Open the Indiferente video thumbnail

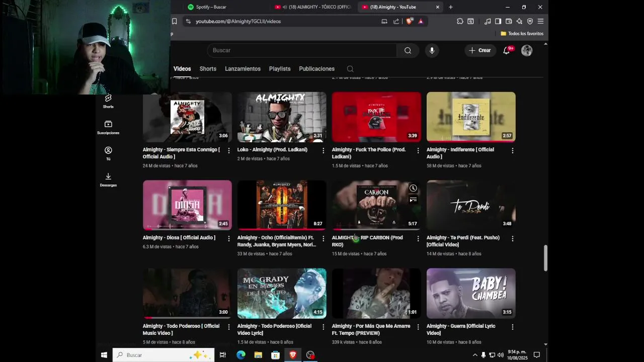click(x=471, y=117)
